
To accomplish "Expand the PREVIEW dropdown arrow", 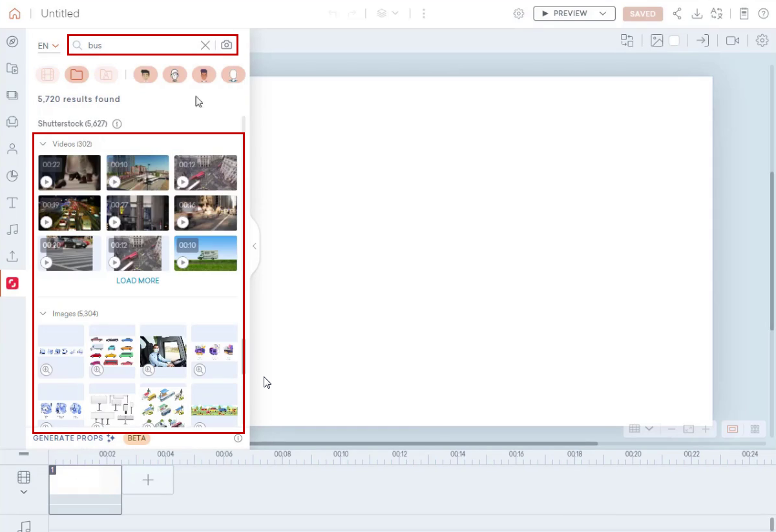I will tap(604, 14).
